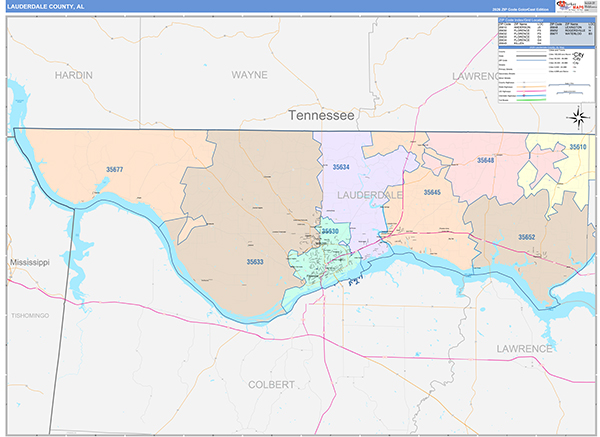Click the HARDIN county label
The width and height of the screenshot is (600, 437).
(73, 75)
